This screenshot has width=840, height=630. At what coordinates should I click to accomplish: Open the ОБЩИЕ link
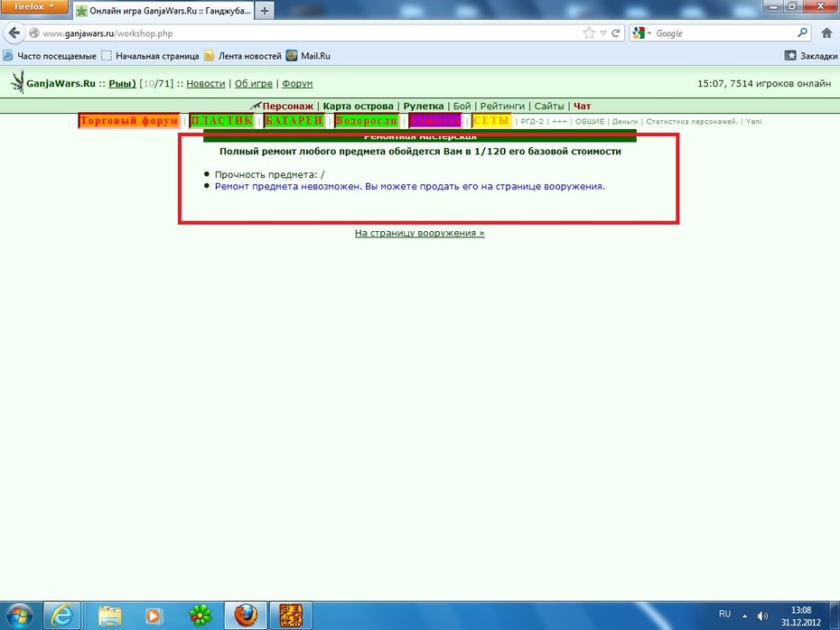tap(590, 122)
